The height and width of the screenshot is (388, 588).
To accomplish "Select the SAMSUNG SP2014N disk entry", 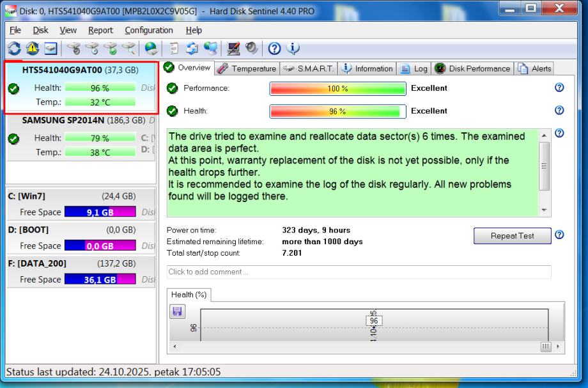I will pyautogui.click(x=81, y=138).
